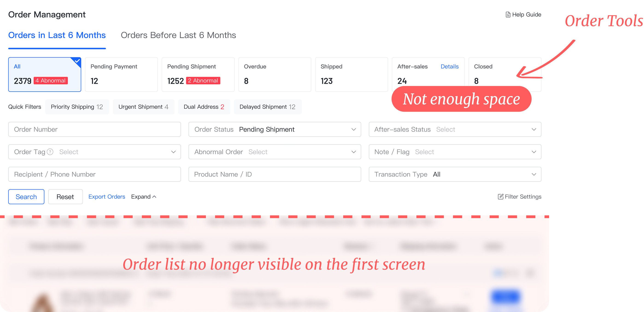Click the Expand caret arrow
The height and width of the screenshot is (312, 644).
(155, 197)
